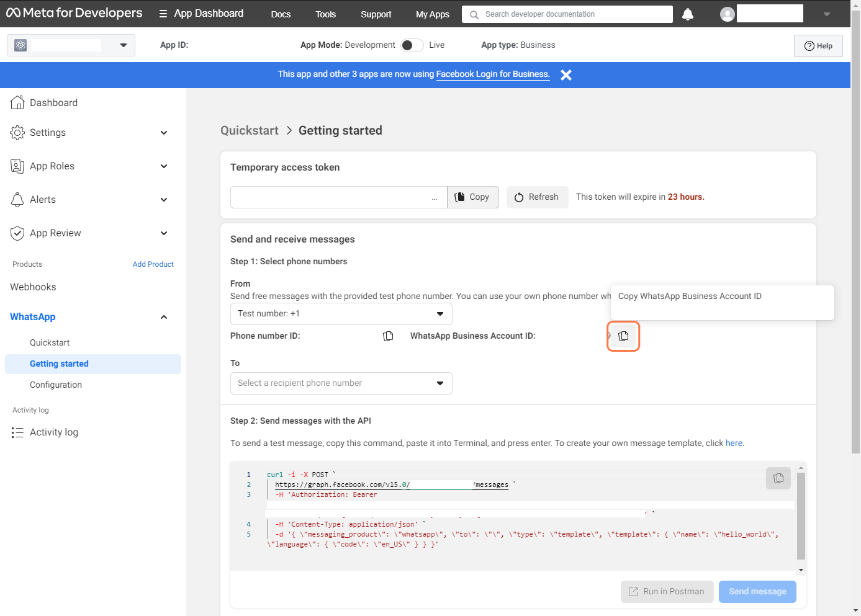Expand the Alerts section
Image resolution: width=861 pixels, height=616 pixels.
(x=164, y=200)
